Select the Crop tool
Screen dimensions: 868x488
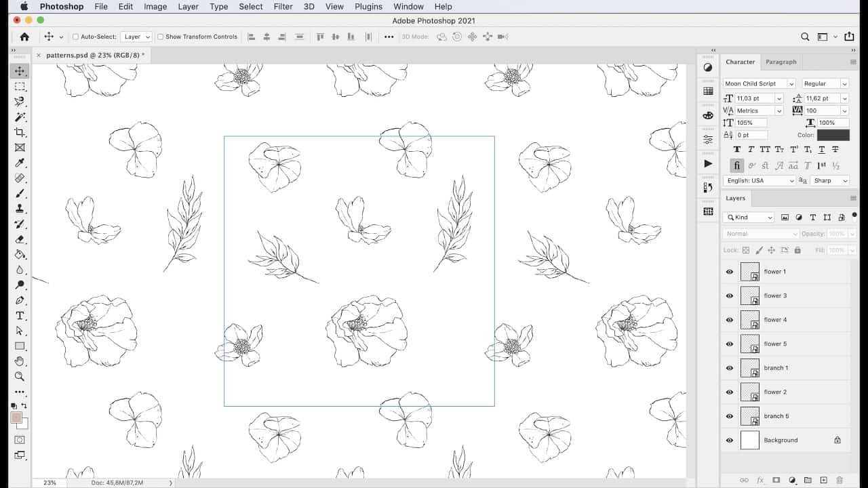[20, 132]
